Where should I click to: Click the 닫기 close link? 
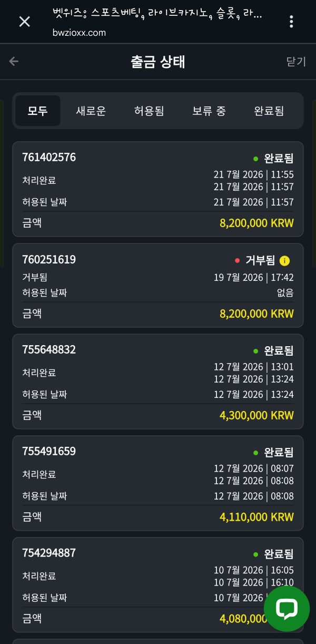point(296,62)
